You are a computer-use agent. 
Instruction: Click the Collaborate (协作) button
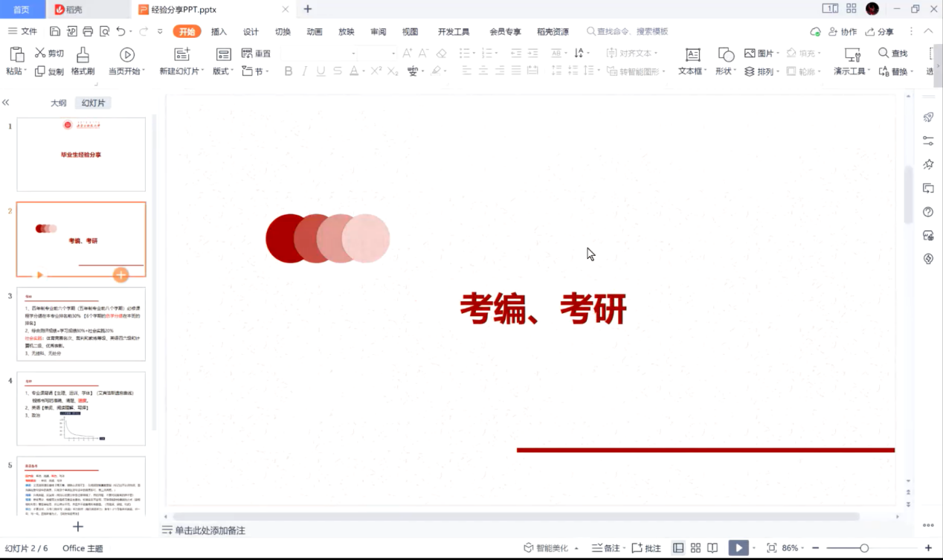tap(843, 32)
